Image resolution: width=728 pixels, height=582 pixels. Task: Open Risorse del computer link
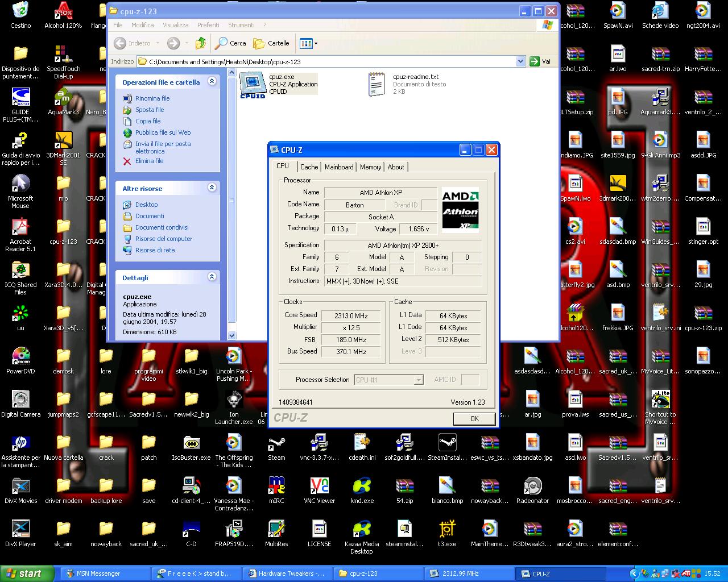(x=164, y=239)
